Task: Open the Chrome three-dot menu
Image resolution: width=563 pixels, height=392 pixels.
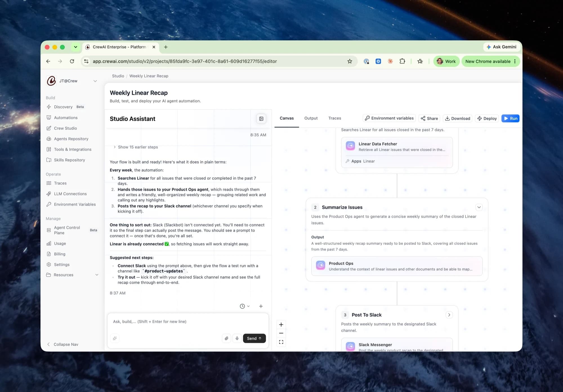Action: (x=515, y=61)
